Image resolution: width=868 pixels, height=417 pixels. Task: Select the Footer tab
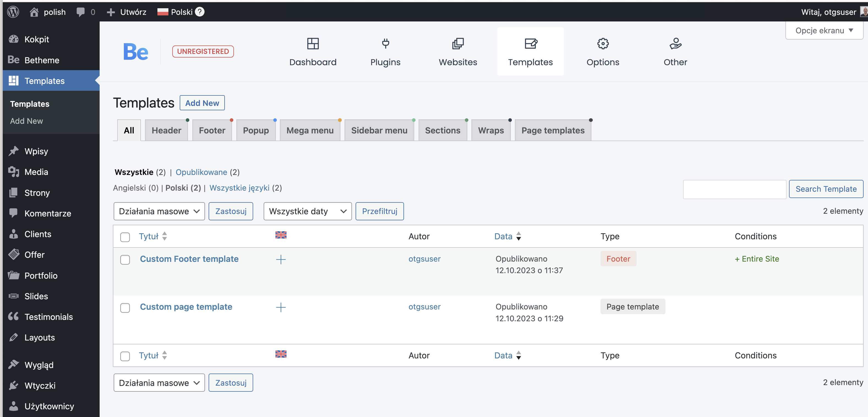click(212, 130)
